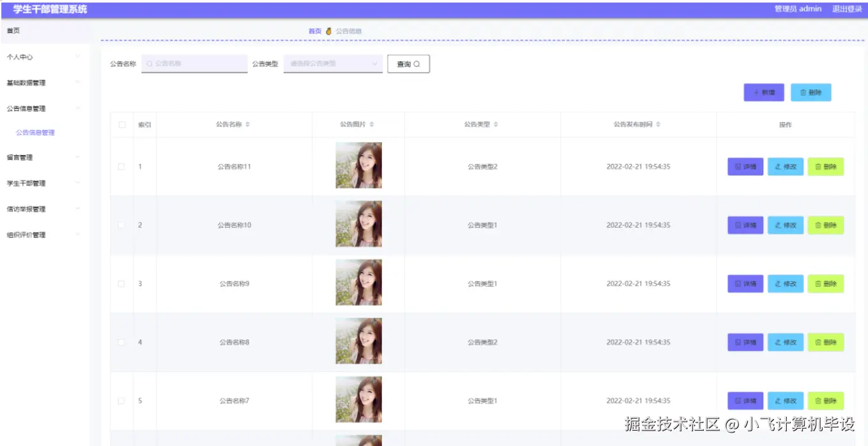Click trash icon of top 删除 button
The image size is (868, 446).
(803, 93)
